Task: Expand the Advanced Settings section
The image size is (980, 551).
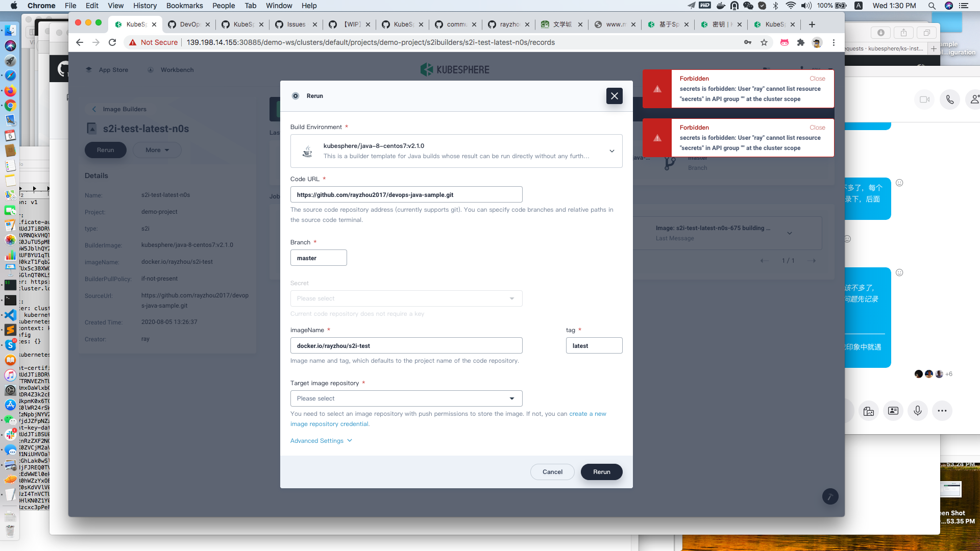Action: [321, 440]
